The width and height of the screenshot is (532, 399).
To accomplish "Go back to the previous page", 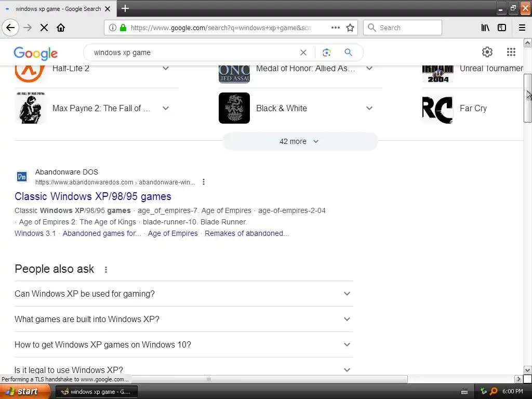I will pos(10,28).
